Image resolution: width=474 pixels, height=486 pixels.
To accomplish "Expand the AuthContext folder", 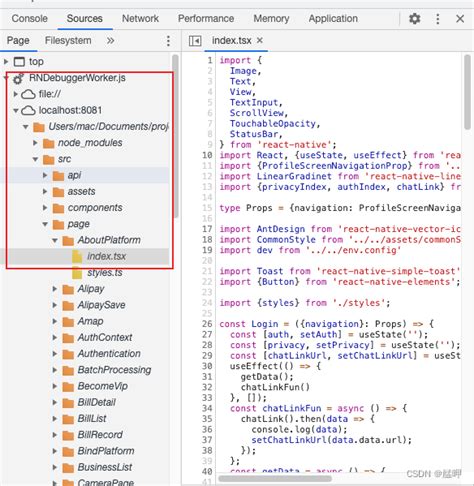I will coord(55,338).
